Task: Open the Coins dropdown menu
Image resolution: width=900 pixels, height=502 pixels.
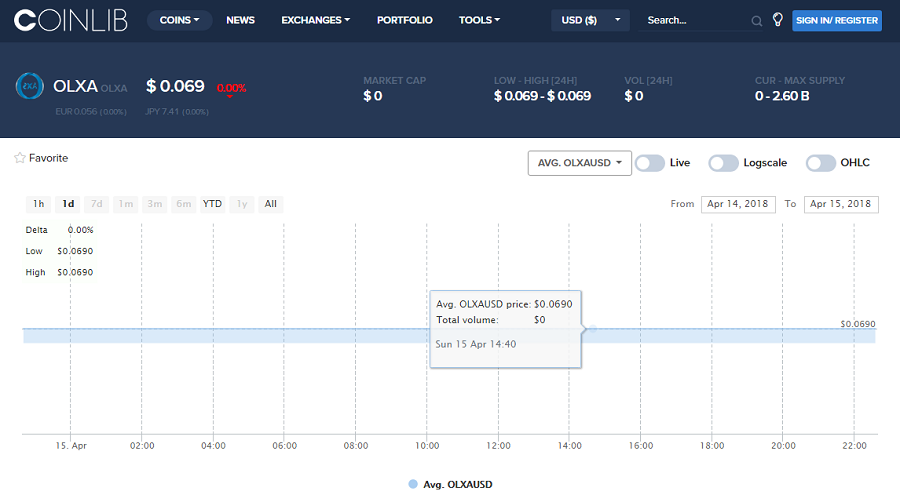Action: coord(180,20)
